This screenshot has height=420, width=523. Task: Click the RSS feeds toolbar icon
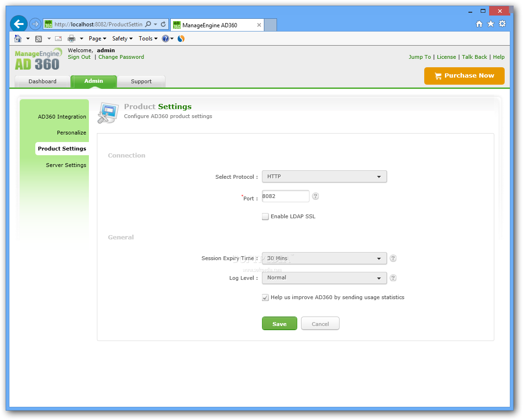point(39,39)
